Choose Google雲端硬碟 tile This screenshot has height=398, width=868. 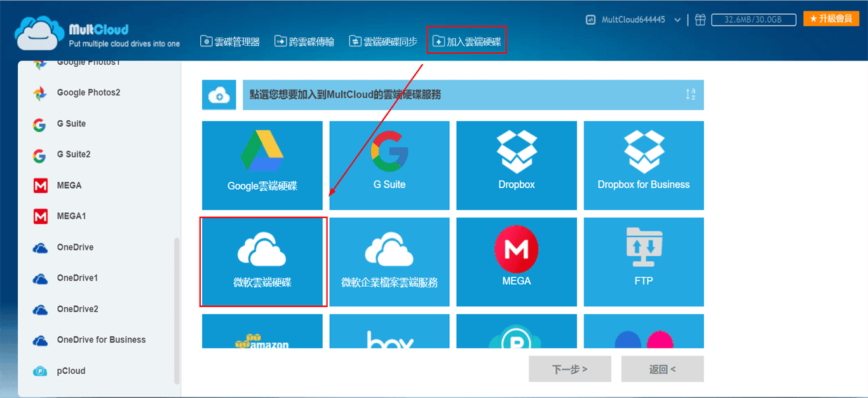pyautogui.click(x=262, y=165)
